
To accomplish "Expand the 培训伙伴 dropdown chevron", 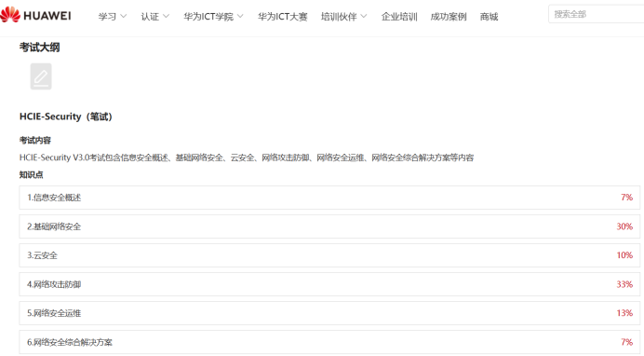I will click(364, 17).
